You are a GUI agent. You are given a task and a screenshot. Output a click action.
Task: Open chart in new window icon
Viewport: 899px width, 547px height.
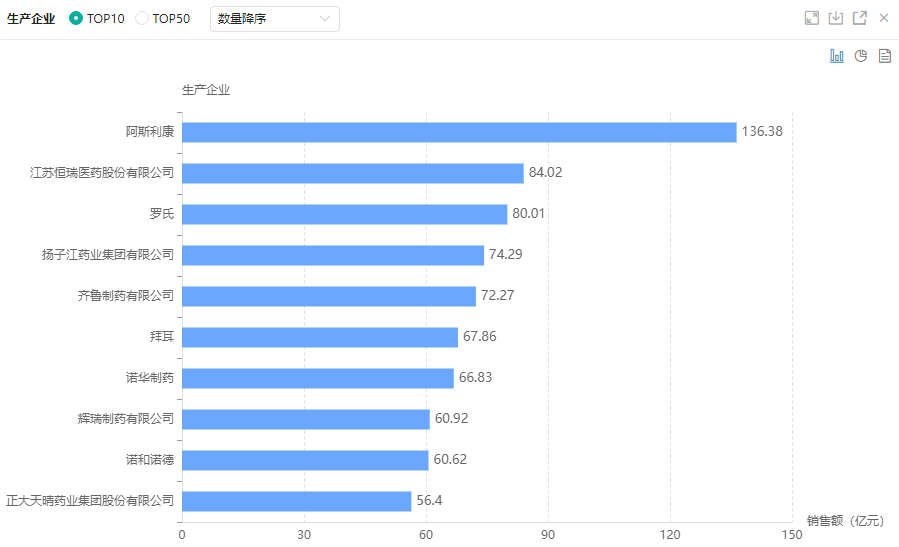(x=859, y=18)
